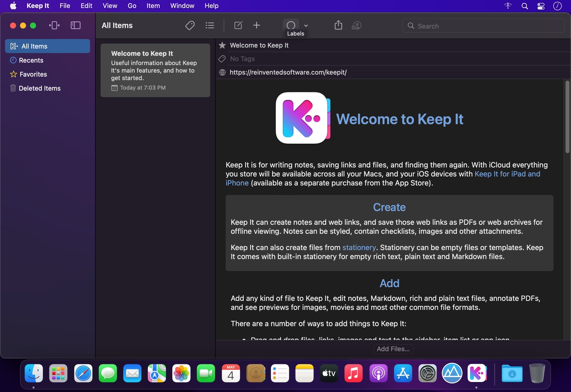Toggle the Labels circle button
The image size is (571, 392).
coord(291,25)
